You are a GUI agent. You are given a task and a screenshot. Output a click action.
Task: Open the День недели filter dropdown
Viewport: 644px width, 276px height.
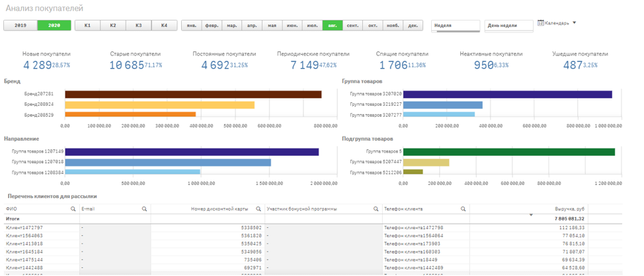pyautogui.click(x=508, y=26)
